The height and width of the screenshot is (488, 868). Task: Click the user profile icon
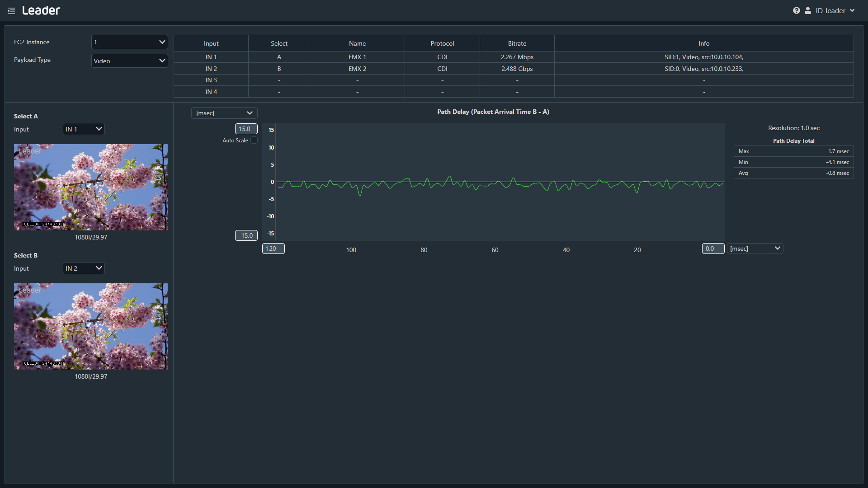tap(808, 10)
